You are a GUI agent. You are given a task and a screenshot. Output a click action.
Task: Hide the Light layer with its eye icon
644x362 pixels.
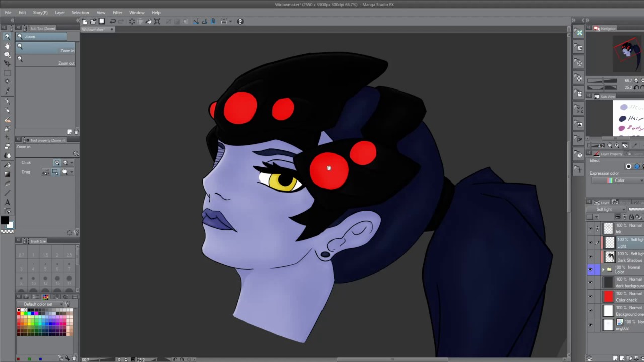(590, 242)
